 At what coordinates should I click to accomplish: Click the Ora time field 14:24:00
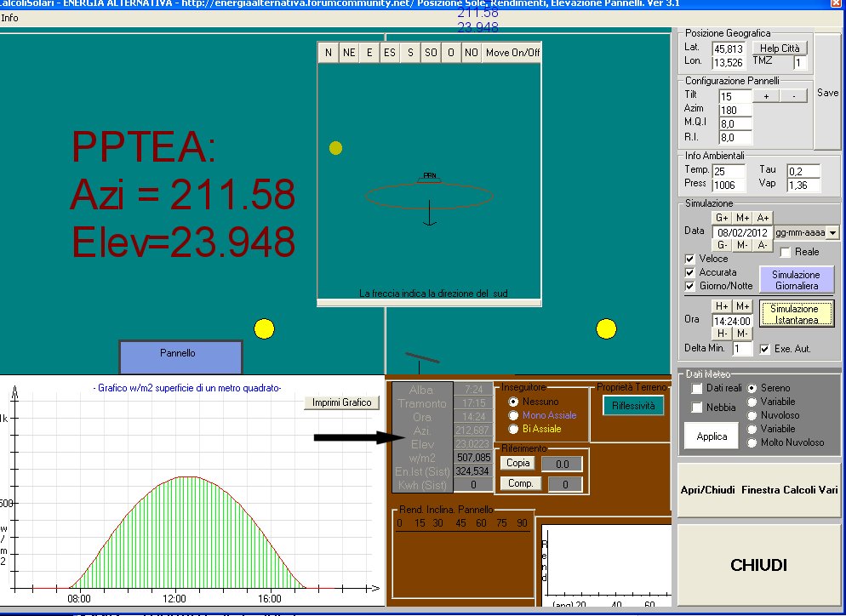[x=732, y=321]
